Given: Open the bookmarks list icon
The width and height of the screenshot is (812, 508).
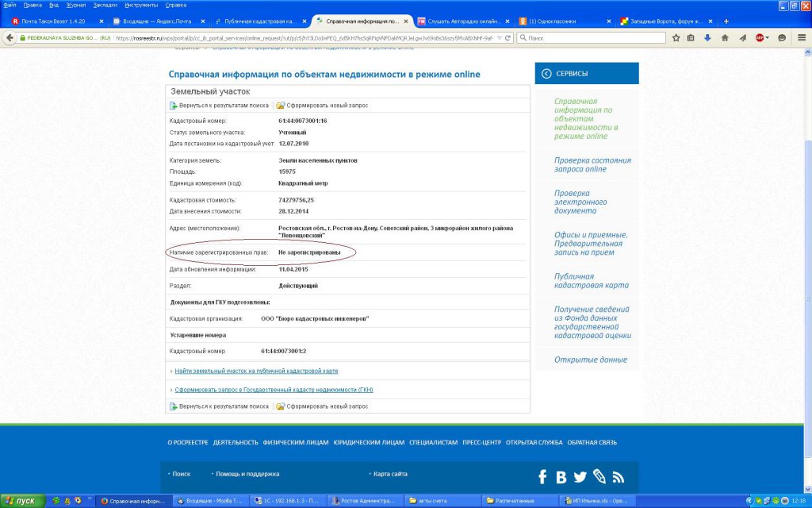Looking at the screenshot, I should pyautogui.click(x=691, y=38).
